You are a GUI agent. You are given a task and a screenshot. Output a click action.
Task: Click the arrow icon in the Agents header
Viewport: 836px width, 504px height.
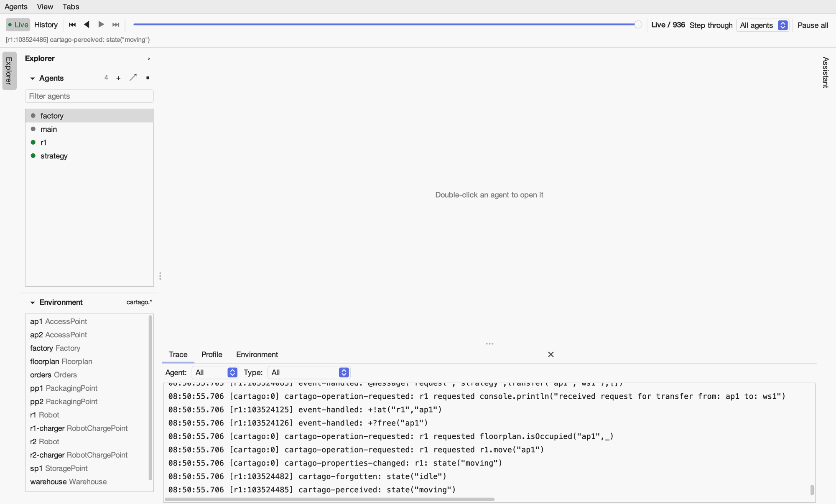(133, 78)
